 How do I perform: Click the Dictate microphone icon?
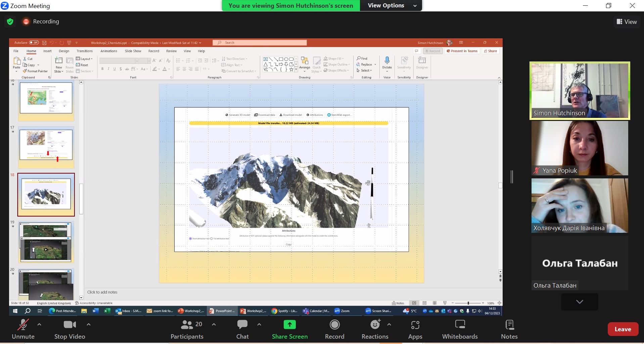(x=387, y=60)
